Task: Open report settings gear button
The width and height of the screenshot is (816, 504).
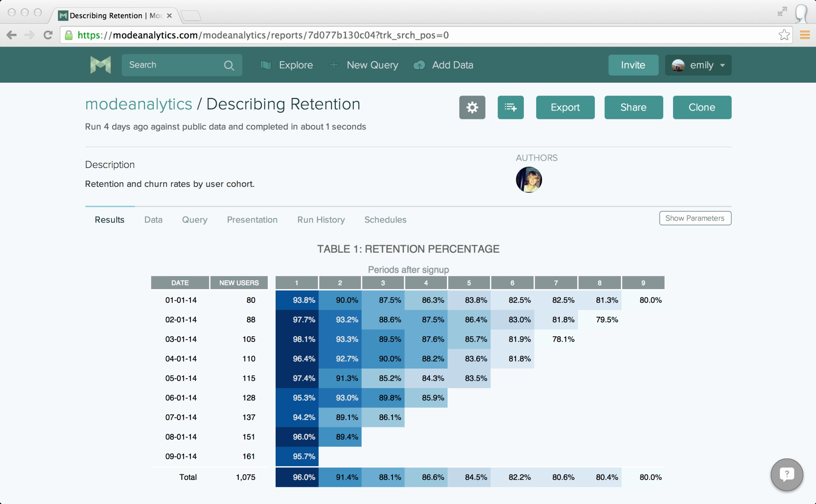Action: pyautogui.click(x=472, y=107)
